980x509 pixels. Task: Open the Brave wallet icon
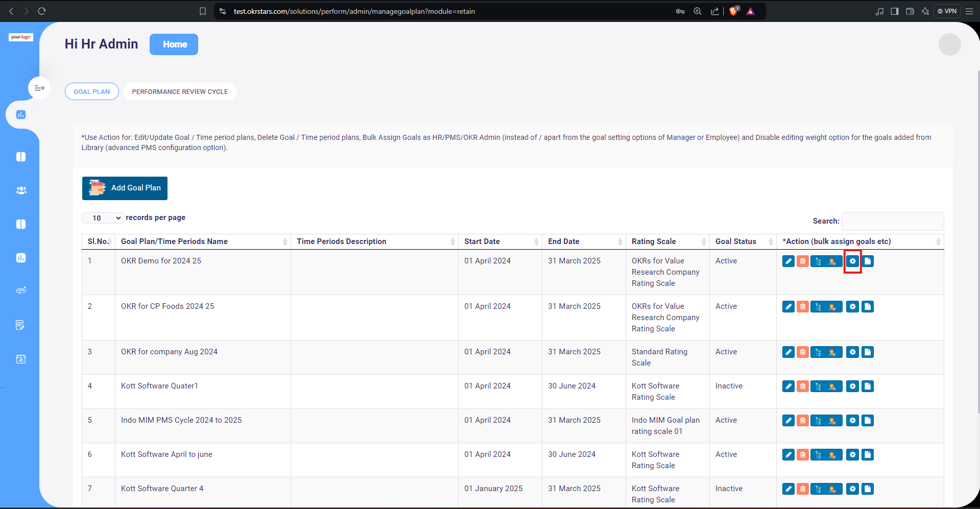click(910, 11)
